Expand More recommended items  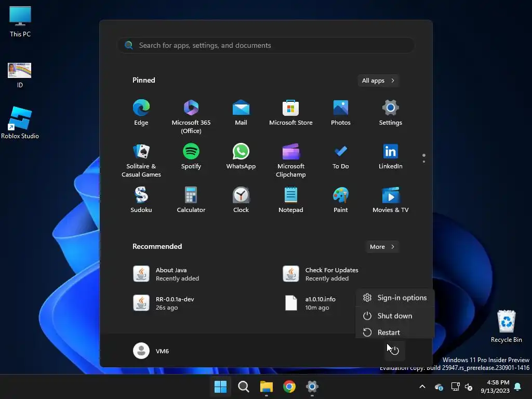(382, 247)
